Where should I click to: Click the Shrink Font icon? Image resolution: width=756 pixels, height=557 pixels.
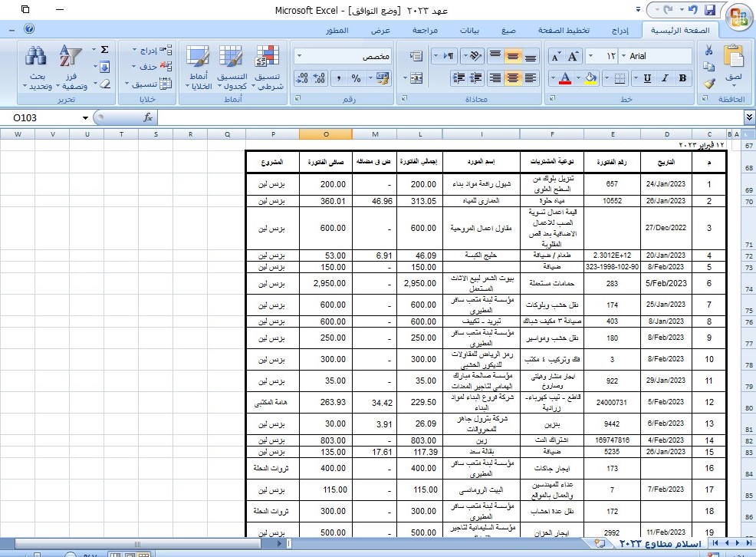tap(556, 57)
